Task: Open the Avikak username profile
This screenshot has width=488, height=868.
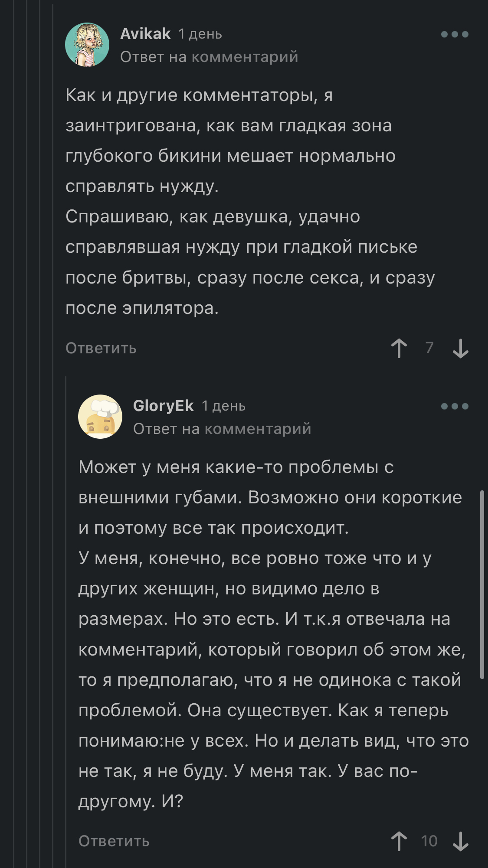Action: pyautogui.click(x=145, y=34)
